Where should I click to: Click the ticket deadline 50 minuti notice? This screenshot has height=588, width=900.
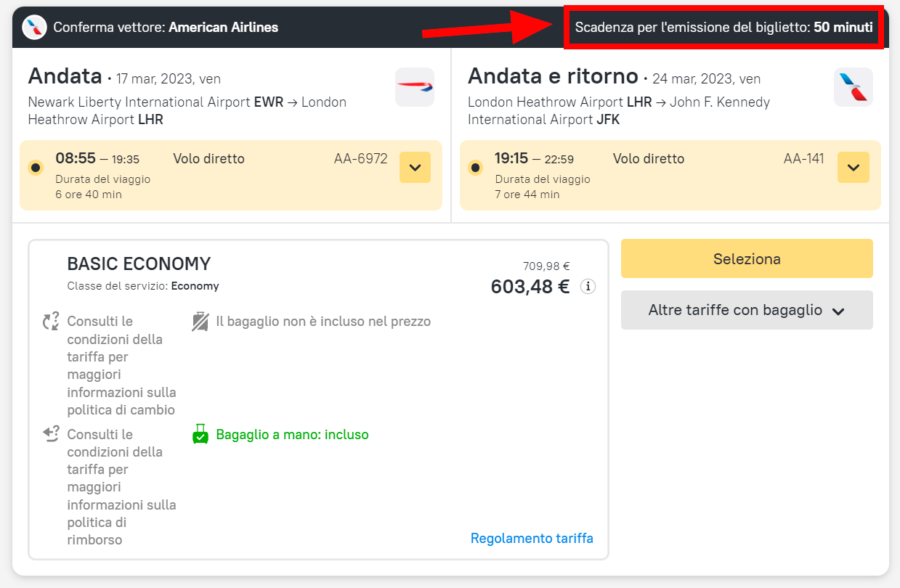point(723,28)
